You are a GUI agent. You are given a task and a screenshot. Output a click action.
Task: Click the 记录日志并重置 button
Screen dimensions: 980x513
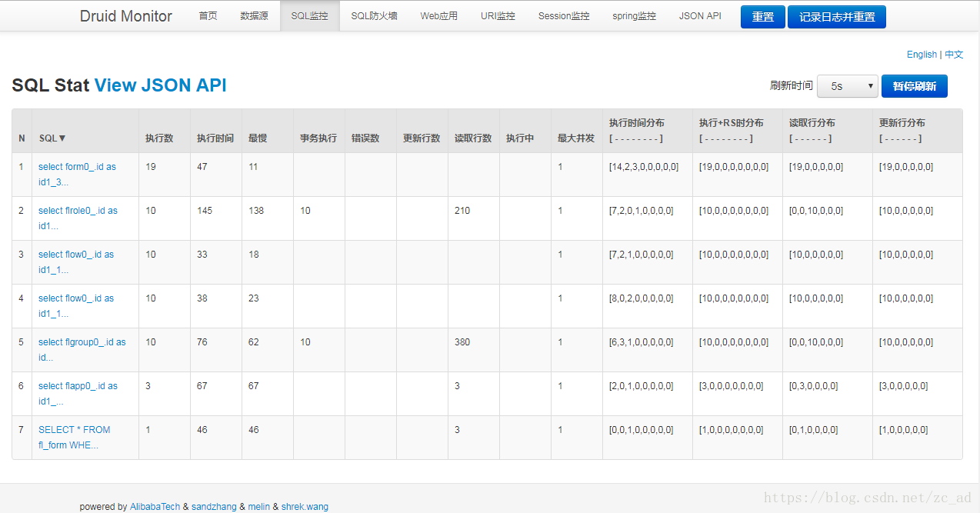[837, 17]
